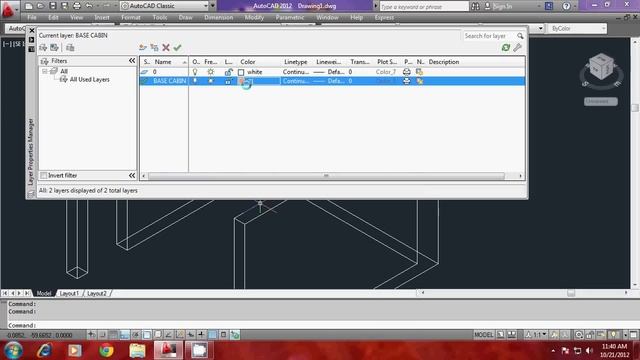Open the Dimension menu
The image size is (640, 360).
coord(219,18)
